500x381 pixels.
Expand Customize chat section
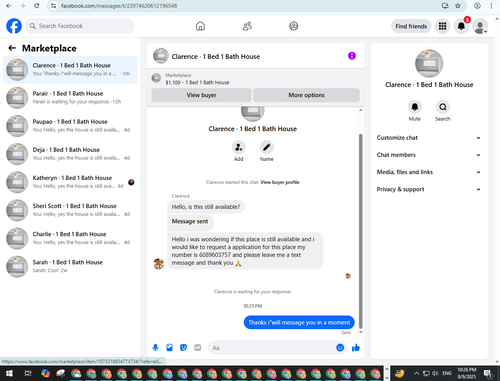[429, 138]
